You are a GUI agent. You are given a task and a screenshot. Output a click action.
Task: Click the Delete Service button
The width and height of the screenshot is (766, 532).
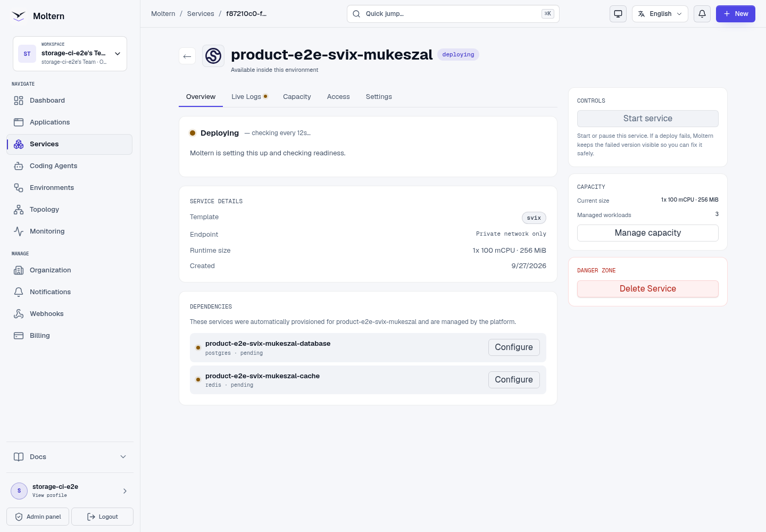[x=647, y=289]
